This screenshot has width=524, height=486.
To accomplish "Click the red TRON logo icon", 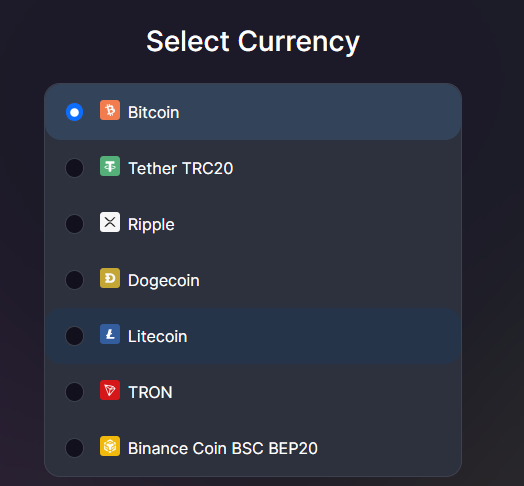I will click(x=110, y=390).
